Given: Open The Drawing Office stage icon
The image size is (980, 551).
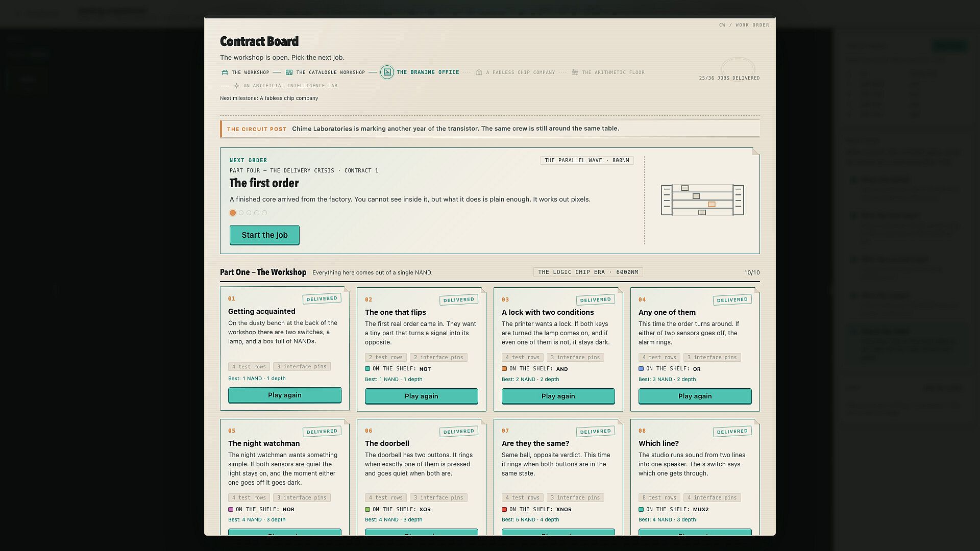Looking at the screenshot, I should 387,72.
